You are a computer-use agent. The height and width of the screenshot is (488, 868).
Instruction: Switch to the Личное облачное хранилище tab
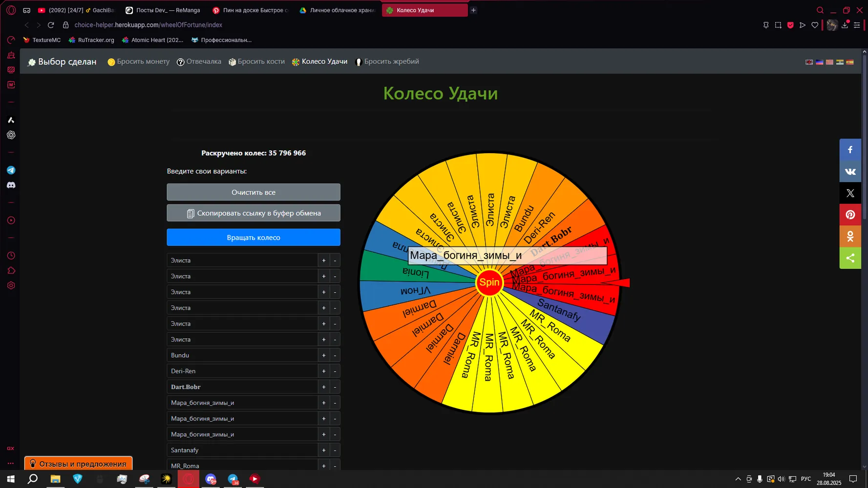[x=337, y=10]
